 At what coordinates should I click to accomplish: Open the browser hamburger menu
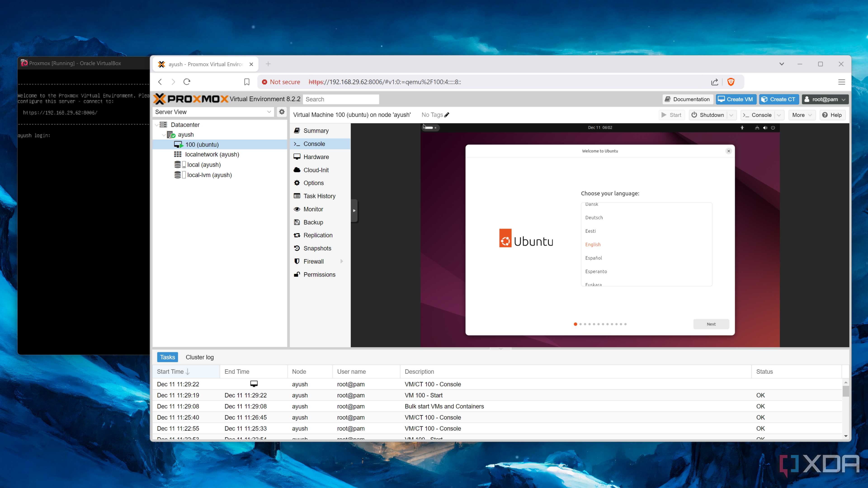tap(841, 82)
